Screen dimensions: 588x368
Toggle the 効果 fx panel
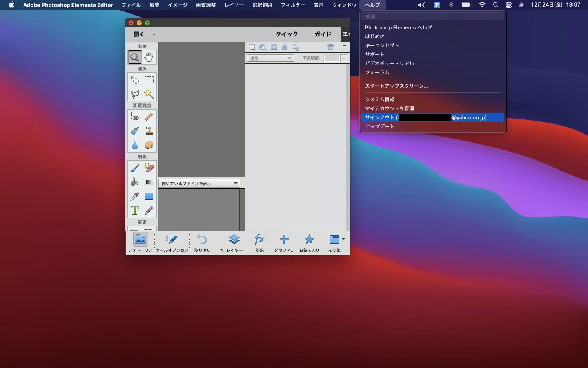260,243
